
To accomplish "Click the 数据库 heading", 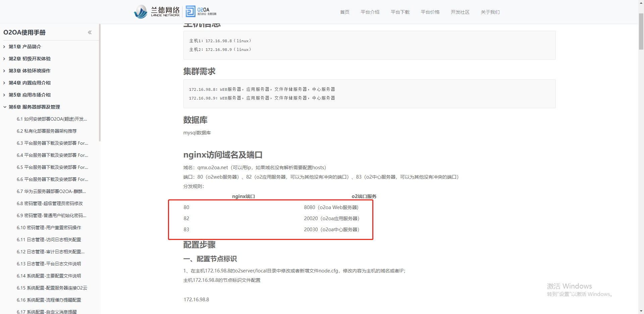I will coord(195,120).
